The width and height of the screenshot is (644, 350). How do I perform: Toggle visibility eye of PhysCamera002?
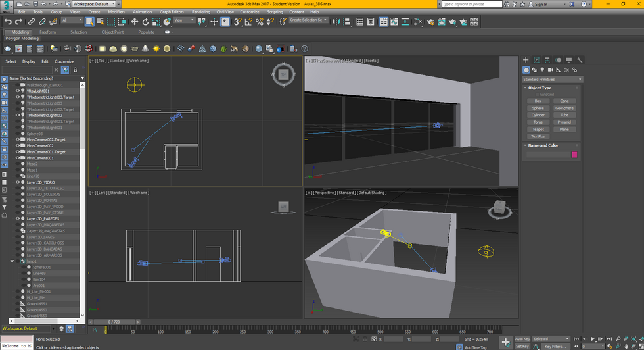pyautogui.click(x=18, y=145)
